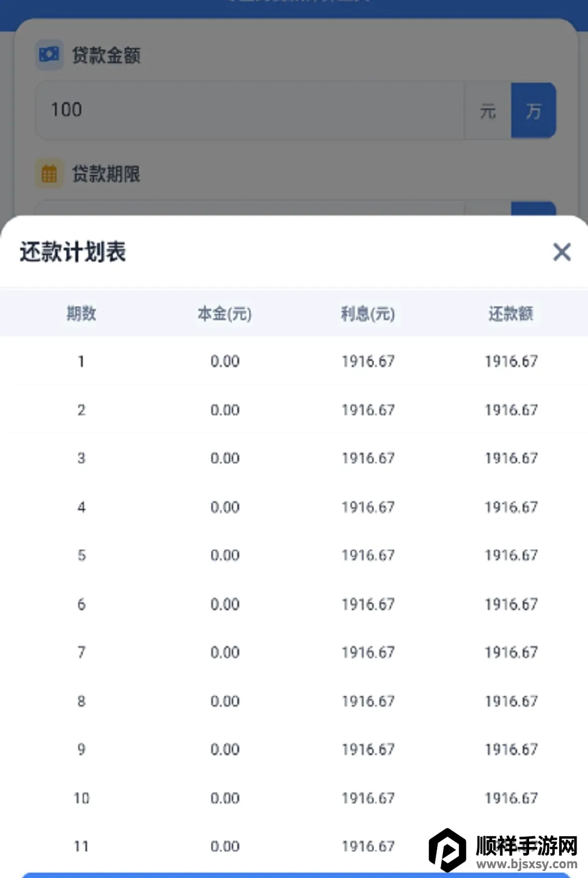
Task: Click repayment 1916.67 in period 6 row
Action: coord(511,604)
